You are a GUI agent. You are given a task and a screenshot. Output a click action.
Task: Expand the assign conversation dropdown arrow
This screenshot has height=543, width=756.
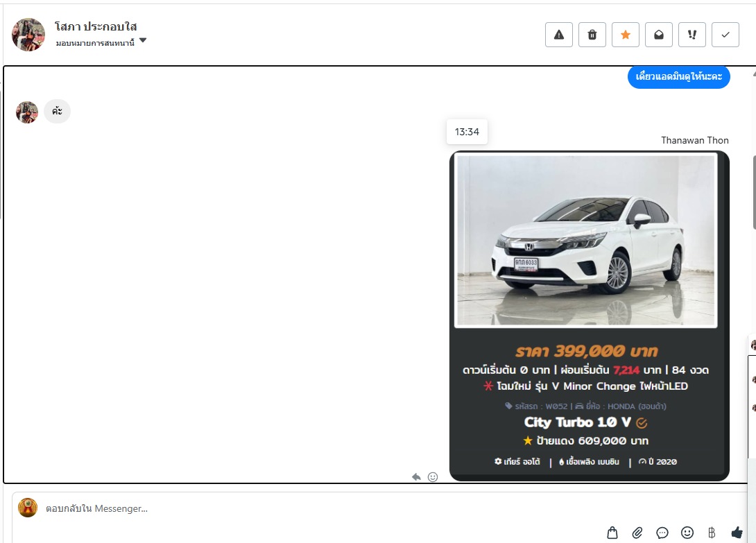143,41
